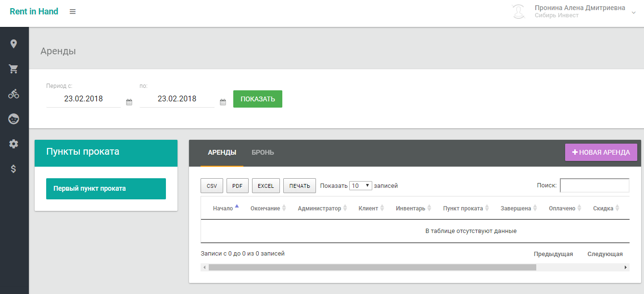The height and width of the screenshot is (294, 644).
Task: Open the bicycle inventory sidebar section
Action: (14, 94)
